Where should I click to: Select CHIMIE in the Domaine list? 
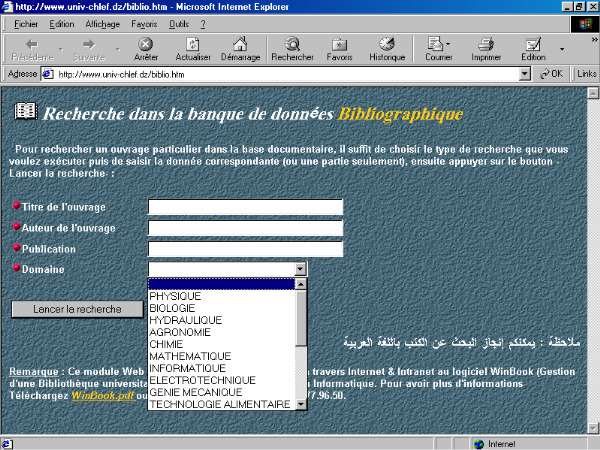click(x=222, y=344)
